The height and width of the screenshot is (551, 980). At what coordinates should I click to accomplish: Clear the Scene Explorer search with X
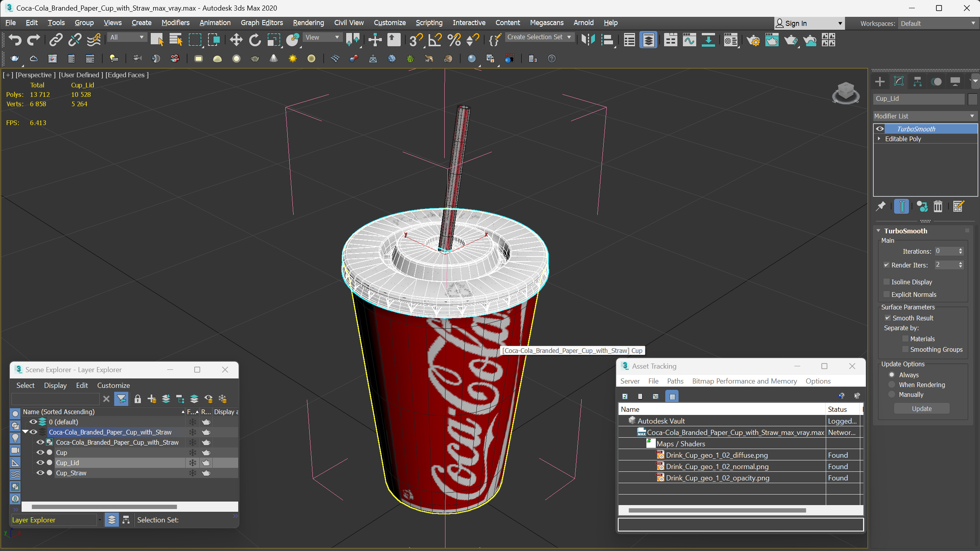click(x=106, y=399)
